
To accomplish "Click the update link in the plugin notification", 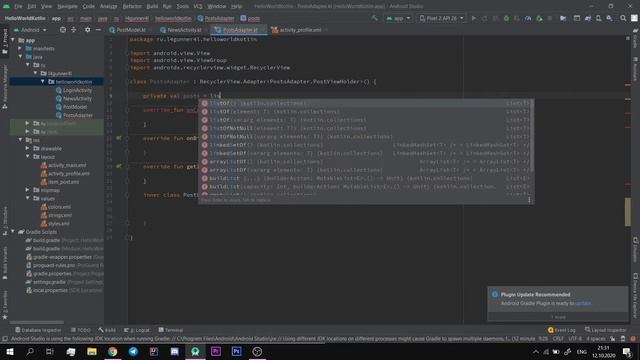I will [583, 303].
